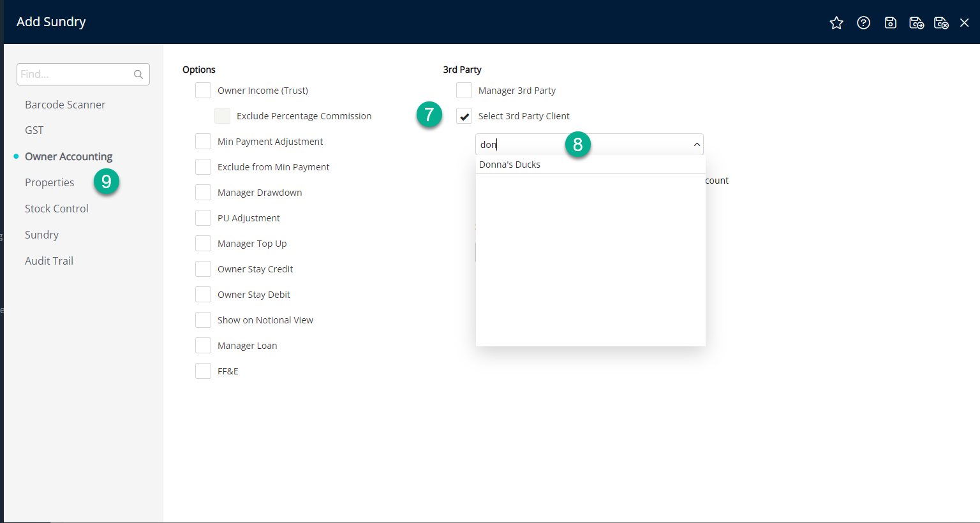This screenshot has width=980, height=523.
Task: Open the Barcode Scanner section
Action: point(65,105)
